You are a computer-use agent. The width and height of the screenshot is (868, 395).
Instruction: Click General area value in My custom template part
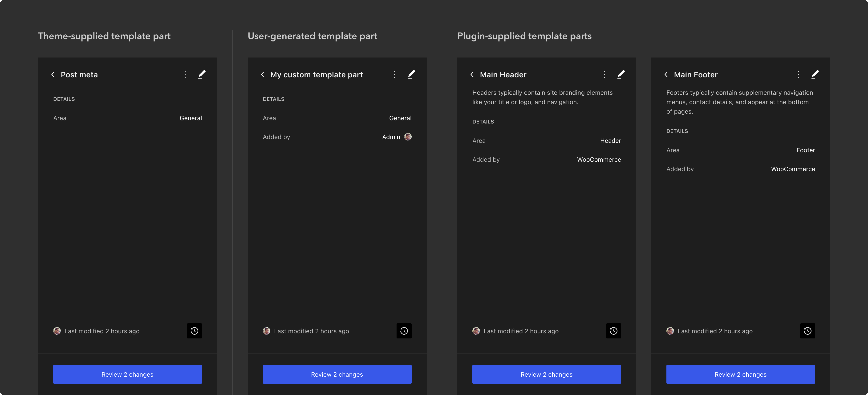[400, 118]
